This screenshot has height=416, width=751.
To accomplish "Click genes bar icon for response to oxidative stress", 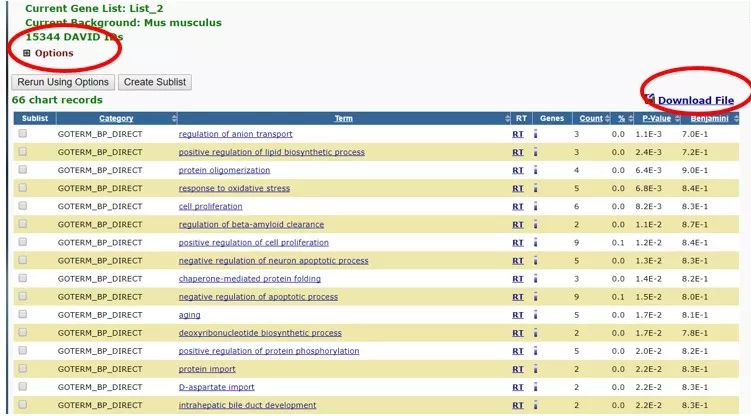I will (535, 188).
